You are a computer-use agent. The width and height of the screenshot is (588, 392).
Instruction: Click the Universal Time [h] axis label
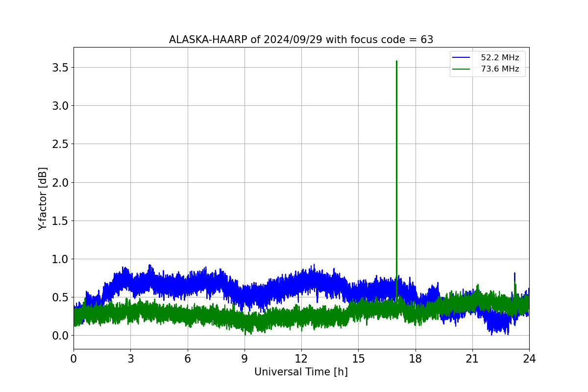[x=301, y=372]
